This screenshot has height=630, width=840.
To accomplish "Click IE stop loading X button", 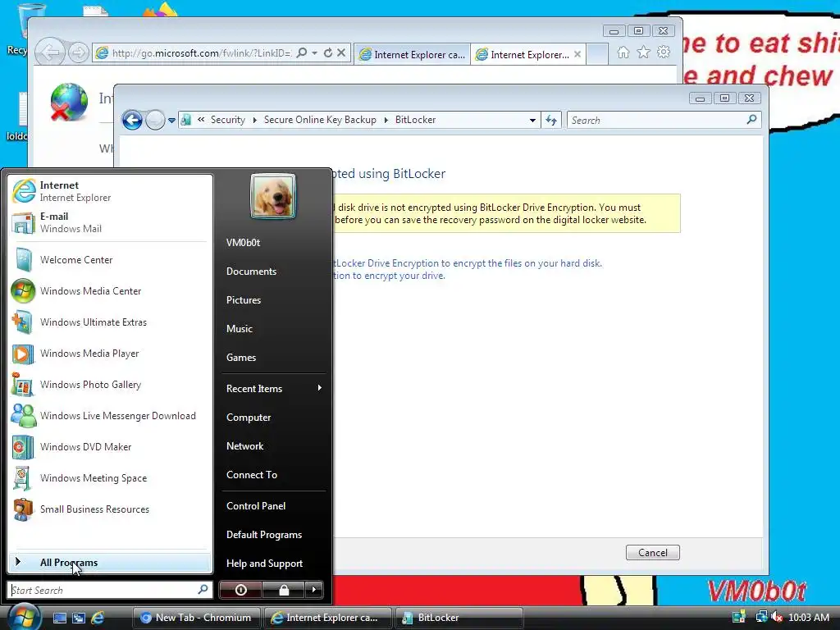I will click(x=341, y=52).
